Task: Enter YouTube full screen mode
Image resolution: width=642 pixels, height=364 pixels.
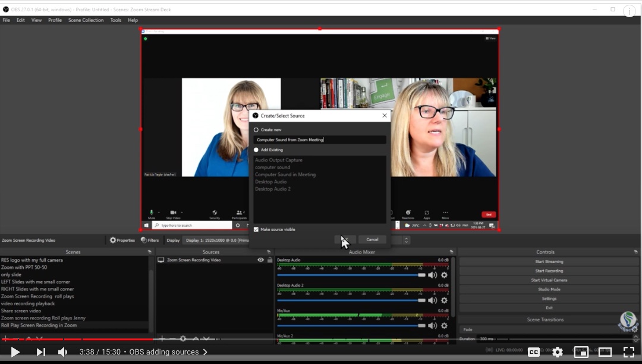Action: click(x=629, y=352)
